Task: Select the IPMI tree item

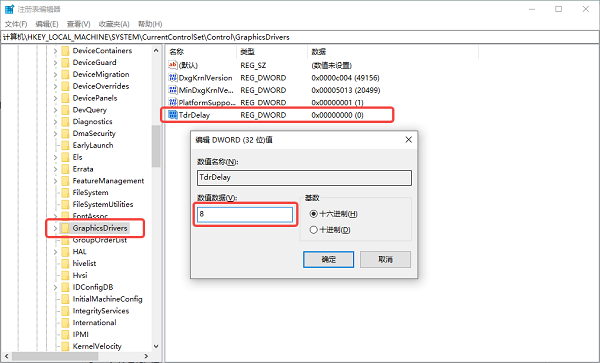Action: click(80, 335)
